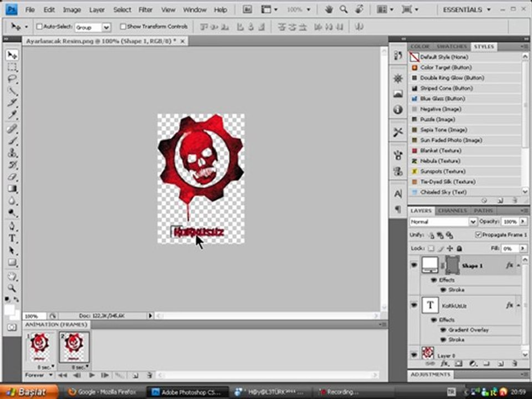Click the Zoom tool in application bar

[x=344, y=9]
